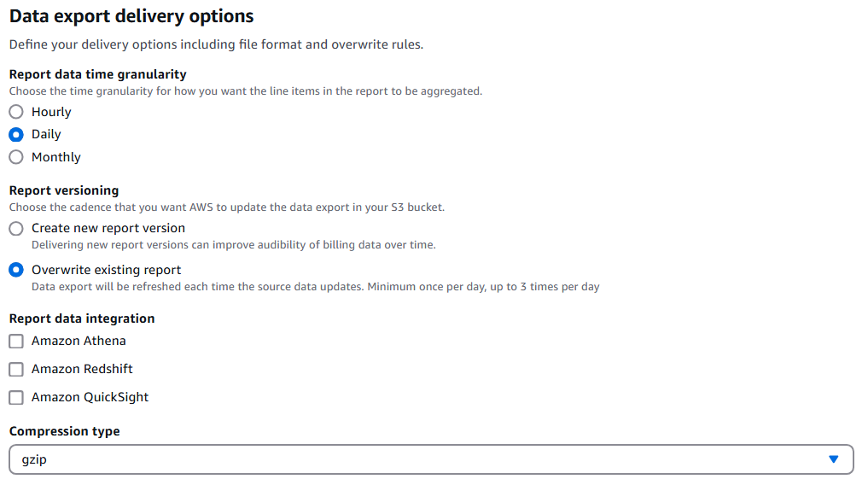Click the 'Data export delivery options' heading
Viewport: 868px width, 485px height.
pyautogui.click(x=131, y=15)
